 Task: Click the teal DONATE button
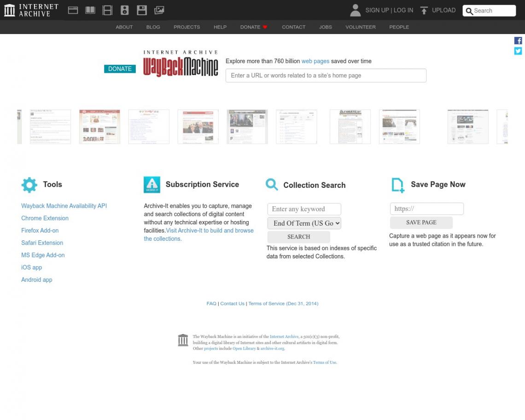[x=120, y=69]
